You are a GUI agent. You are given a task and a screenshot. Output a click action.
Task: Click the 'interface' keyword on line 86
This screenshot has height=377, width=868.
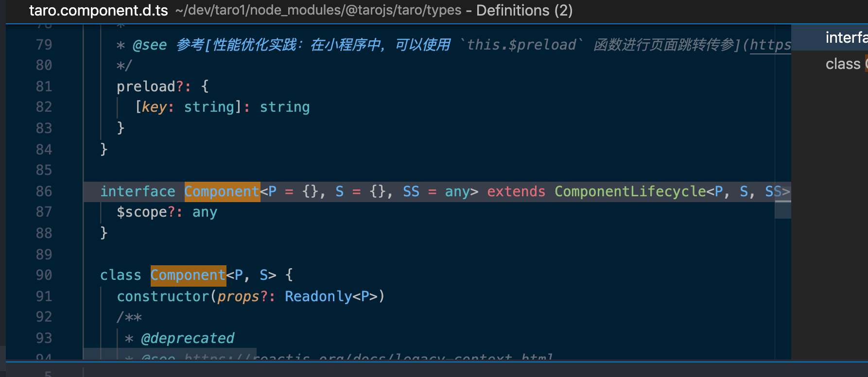click(x=138, y=191)
